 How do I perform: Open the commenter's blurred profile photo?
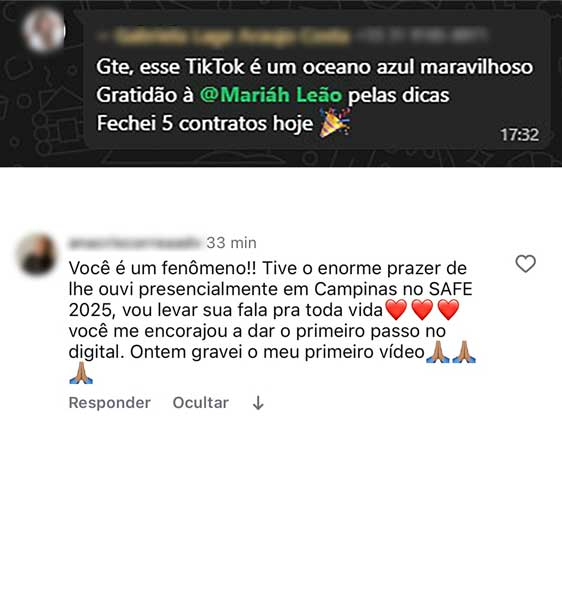37,255
